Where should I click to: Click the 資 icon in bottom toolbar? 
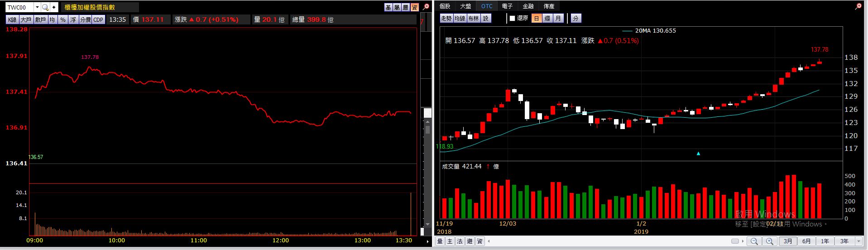pyautogui.click(x=480, y=241)
